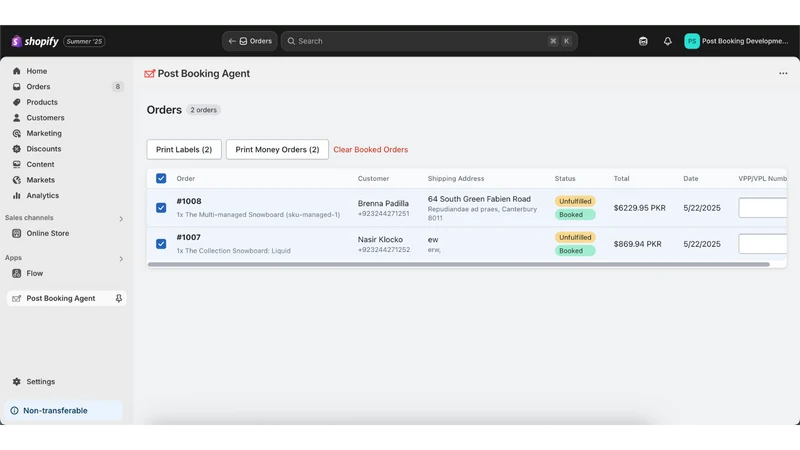Click total $869.94 PKR
Viewport: 800px width, 450px height.
[x=637, y=244]
